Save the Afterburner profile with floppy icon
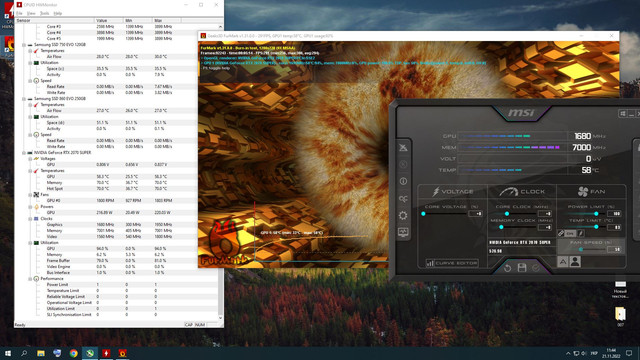 pos(522,268)
